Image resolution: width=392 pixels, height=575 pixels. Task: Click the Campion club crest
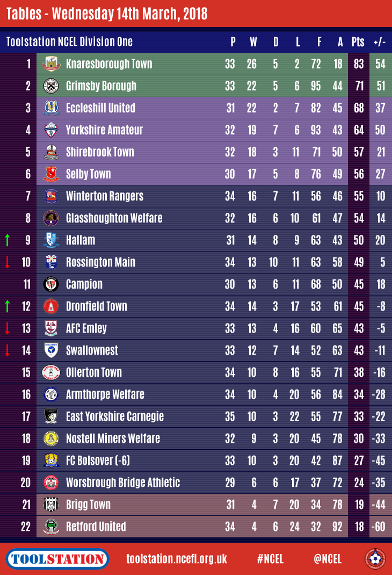pyautogui.click(x=51, y=284)
